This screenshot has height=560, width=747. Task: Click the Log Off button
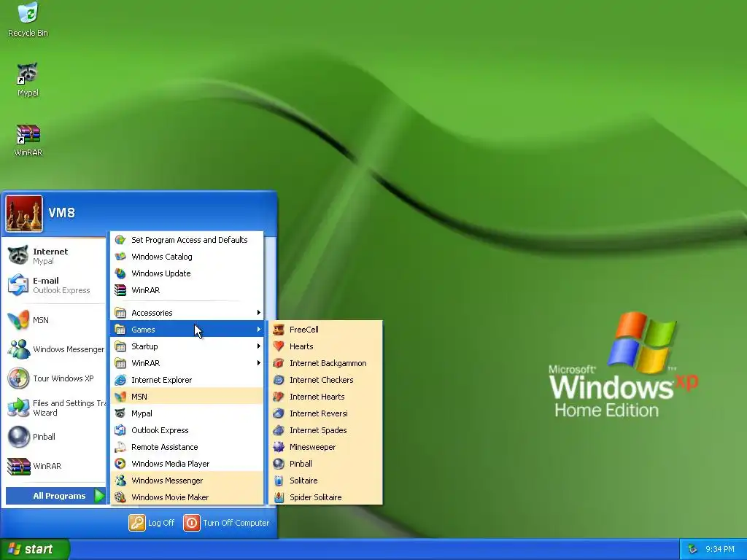click(x=152, y=523)
